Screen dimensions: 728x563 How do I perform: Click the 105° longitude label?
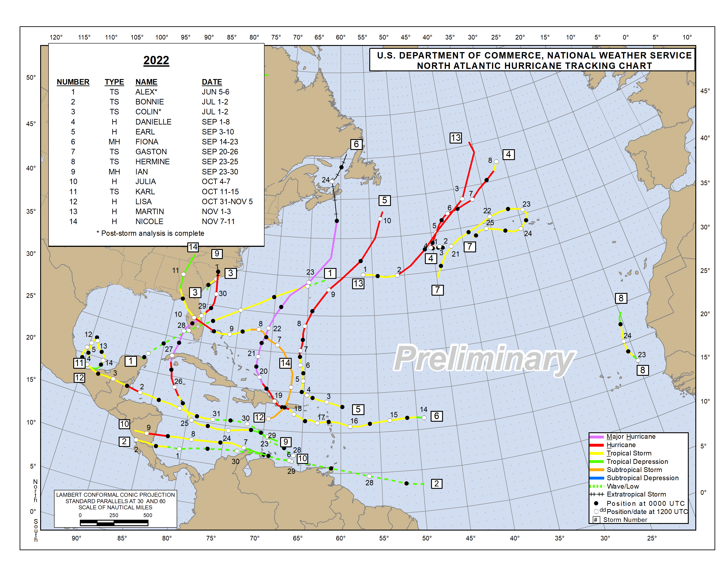tap(137, 37)
